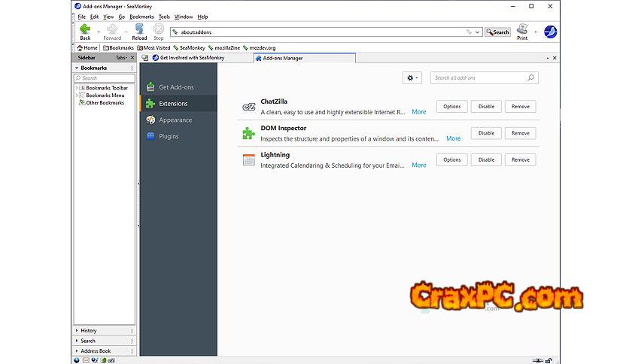
Task: Open the Bookmarks menu
Action: [x=141, y=17]
